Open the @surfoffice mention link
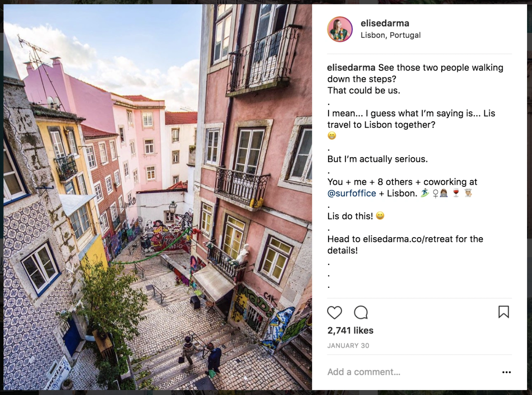 pyautogui.click(x=352, y=193)
